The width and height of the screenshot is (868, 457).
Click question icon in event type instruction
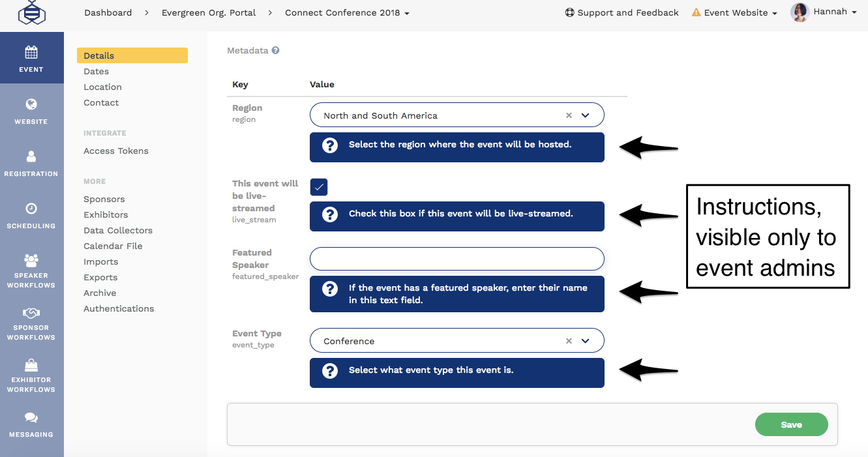[x=330, y=370]
